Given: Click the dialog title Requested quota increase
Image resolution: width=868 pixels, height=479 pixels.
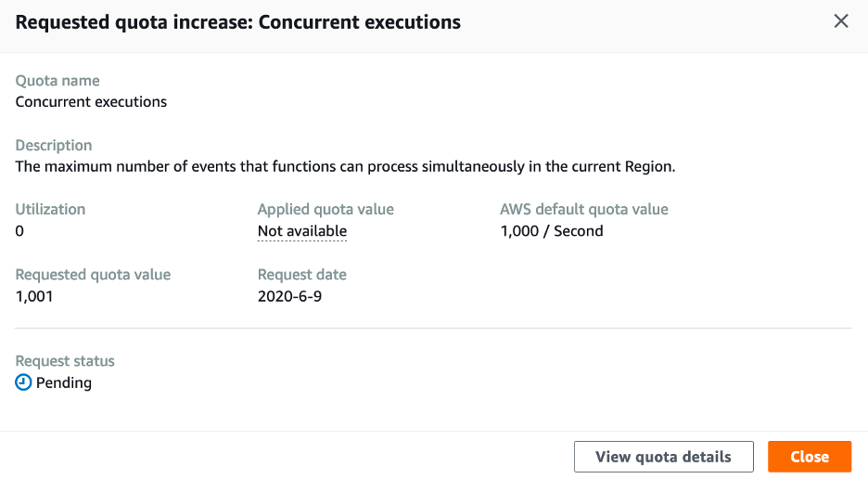Looking at the screenshot, I should pyautogui.click(x=238, y=22).
